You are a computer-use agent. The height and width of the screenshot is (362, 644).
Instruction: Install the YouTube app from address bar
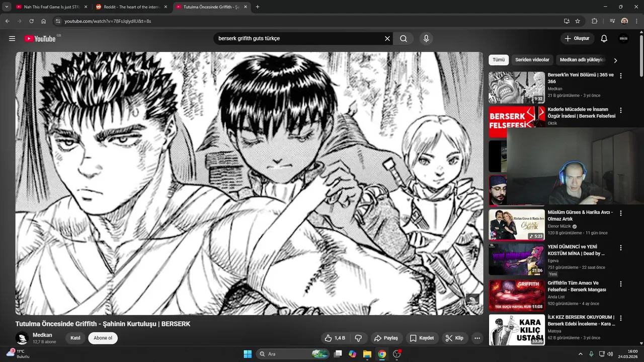(567, 21)
